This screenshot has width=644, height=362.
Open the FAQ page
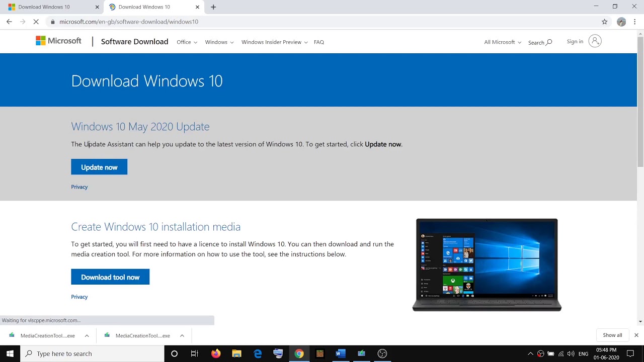(319, 42)
